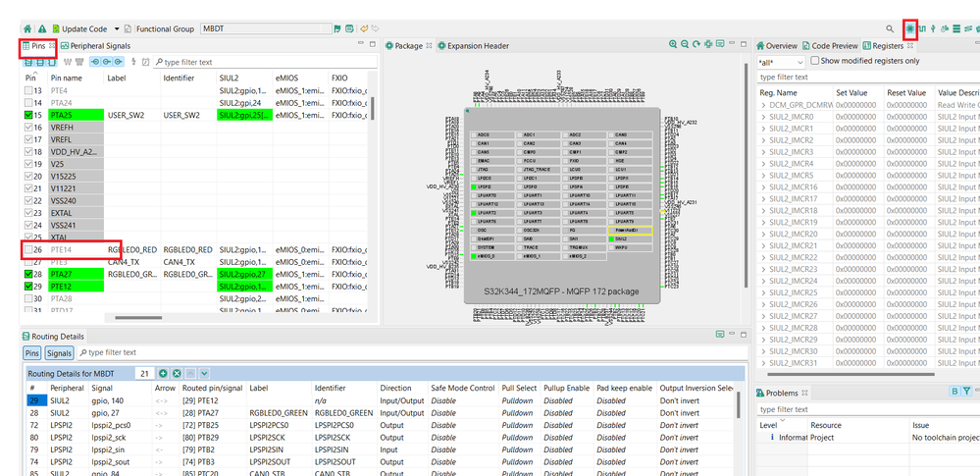980x476 pixels.
Task: Click the Problems view filter icon
Action: (x=966, y=392)
